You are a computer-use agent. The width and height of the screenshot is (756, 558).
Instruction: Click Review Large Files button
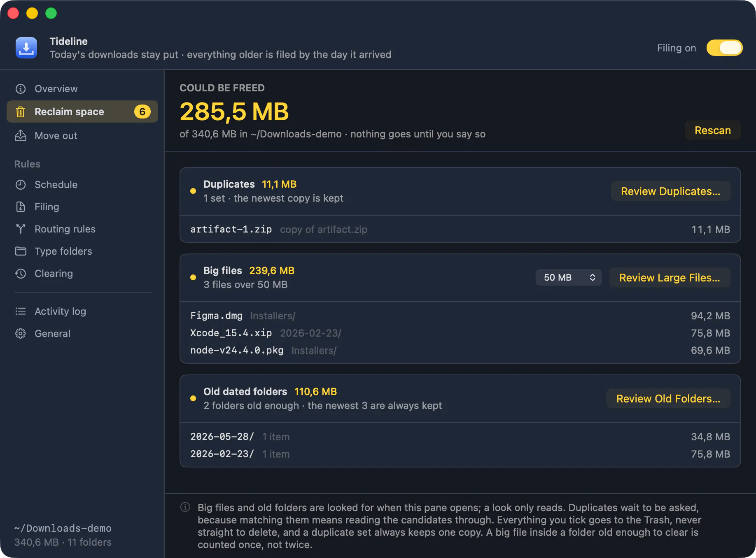point(670,278)
